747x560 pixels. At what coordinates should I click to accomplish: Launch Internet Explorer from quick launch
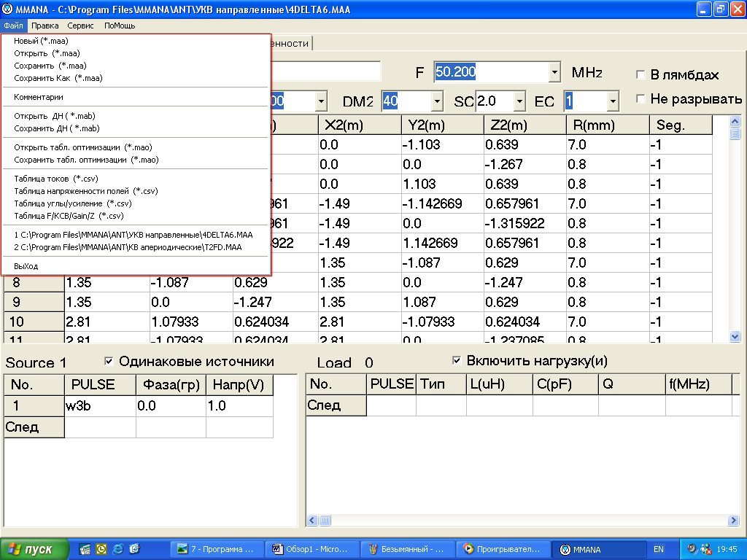click(x=117, y=549)
